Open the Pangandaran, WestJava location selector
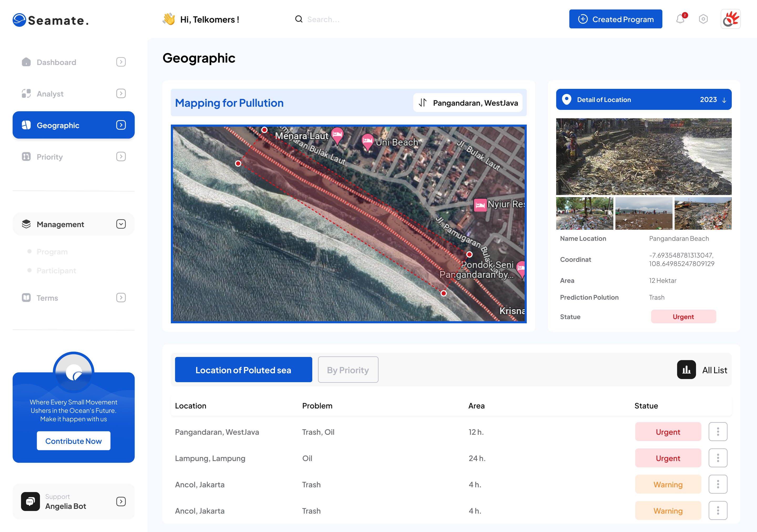Screen dimensions: 757x532 468,103
